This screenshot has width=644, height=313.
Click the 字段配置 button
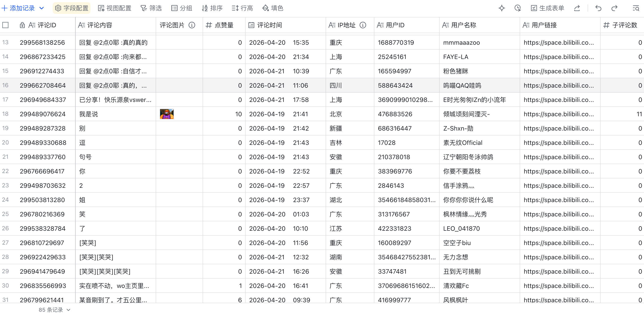(72, 8)
